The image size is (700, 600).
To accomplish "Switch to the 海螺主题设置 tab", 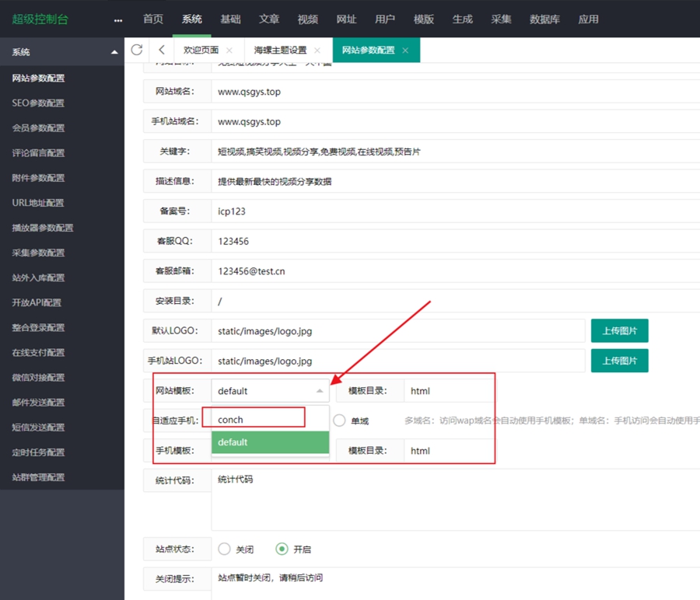I will [x=280, y=51].
